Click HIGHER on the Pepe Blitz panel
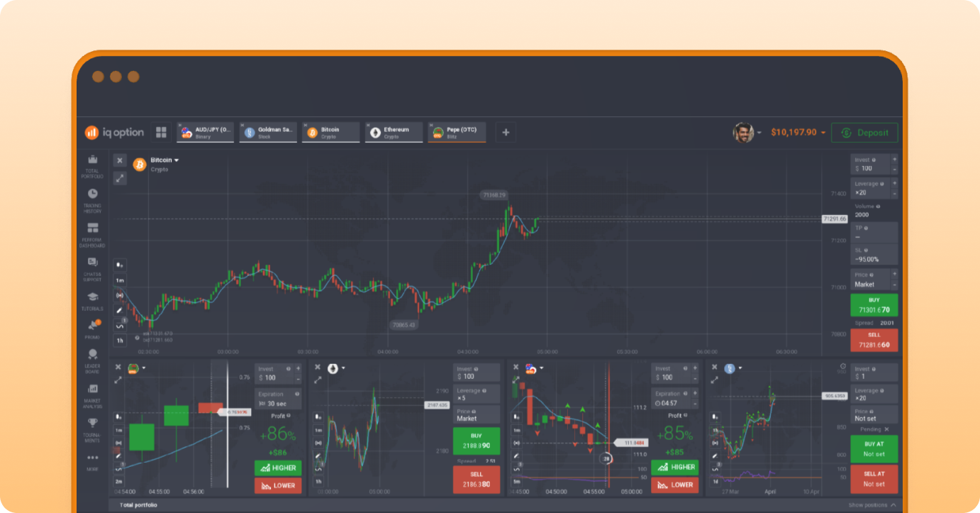 click(278, 468)
